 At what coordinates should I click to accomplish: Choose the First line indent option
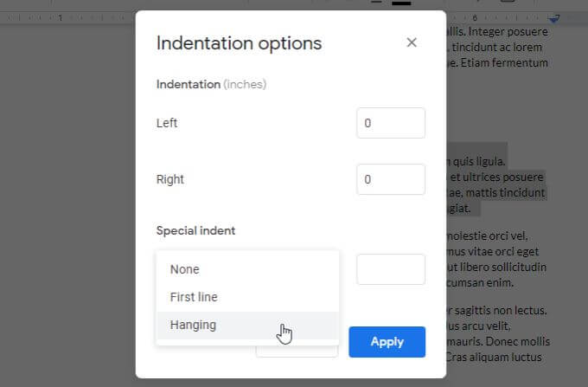194,297
